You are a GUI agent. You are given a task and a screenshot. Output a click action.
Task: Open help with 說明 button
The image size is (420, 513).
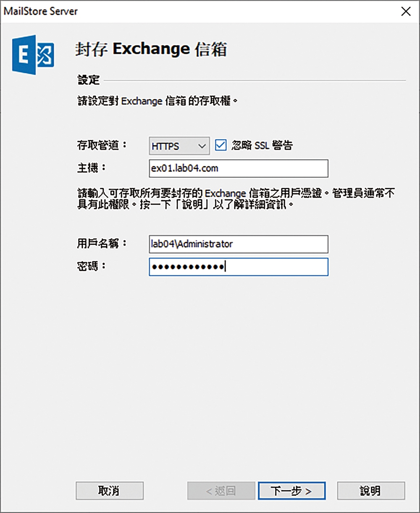pos(371,490)
